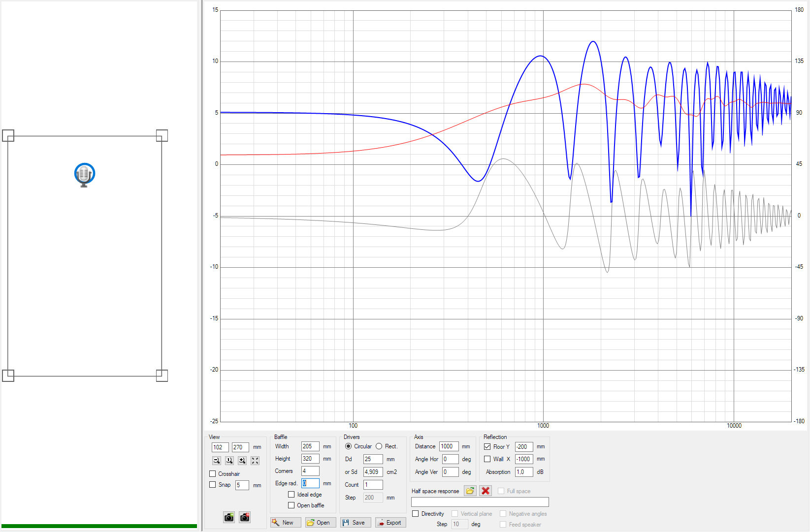Click the axis Distance input field
This screenshot has height=532, width=810.
click(449, 446)
